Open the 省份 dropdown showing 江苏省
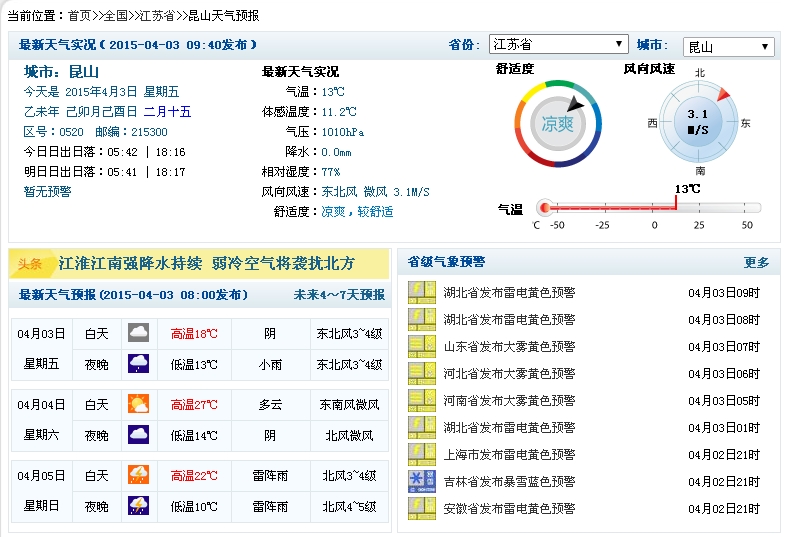 tap(558, 44)
